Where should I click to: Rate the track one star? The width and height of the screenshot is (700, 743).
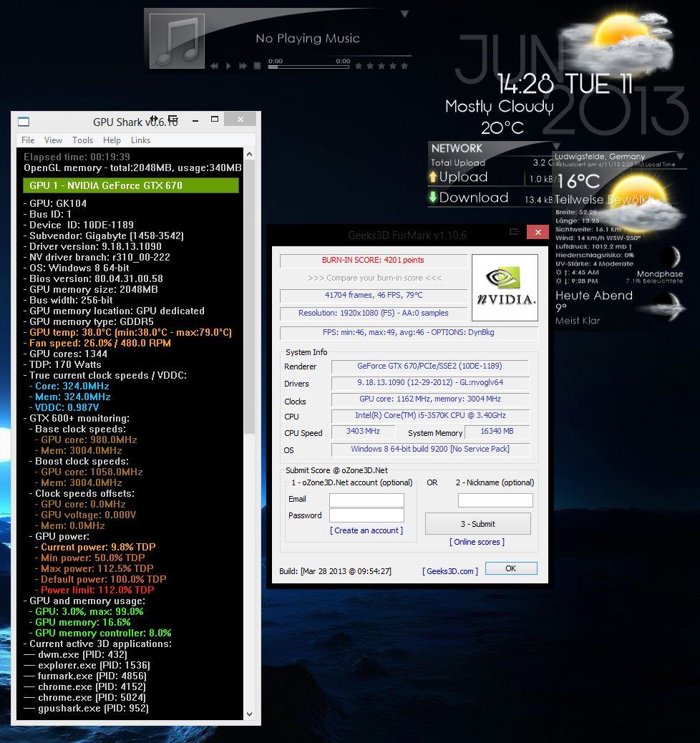click(359, 66)
